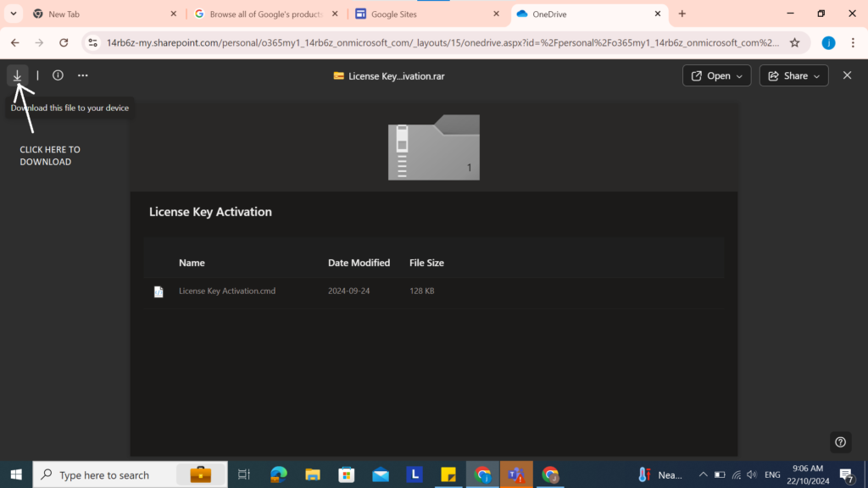This screenshot has height=488, width=868.
Task: Close the Google Sites tab
Action: [496, 14]
